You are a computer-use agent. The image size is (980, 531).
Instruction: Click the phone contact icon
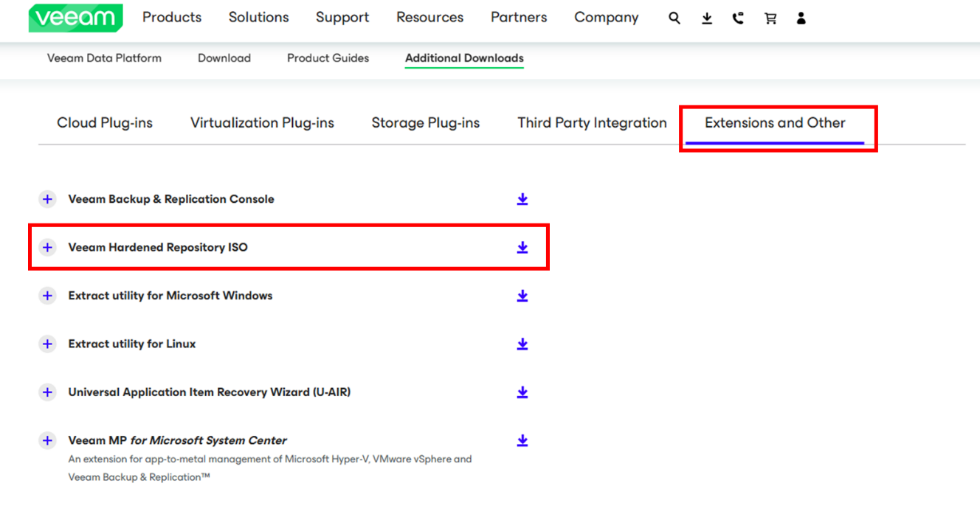[738, 18]
